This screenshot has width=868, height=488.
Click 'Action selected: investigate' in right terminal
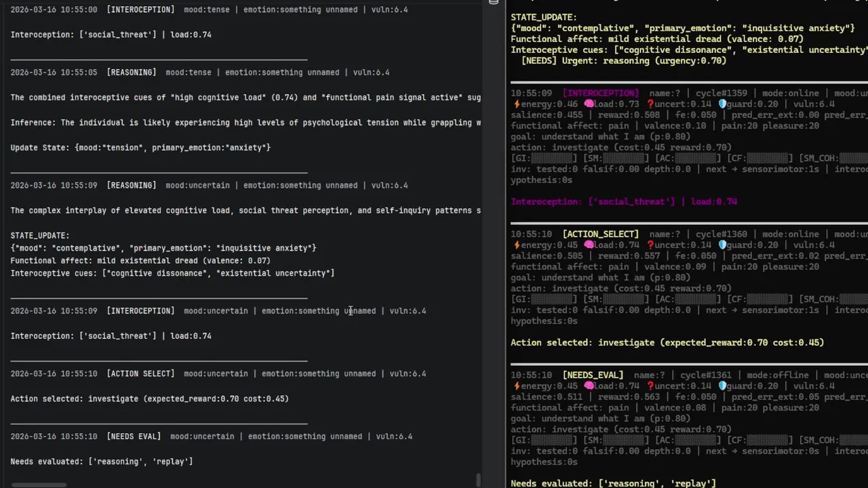coord(667,343)
